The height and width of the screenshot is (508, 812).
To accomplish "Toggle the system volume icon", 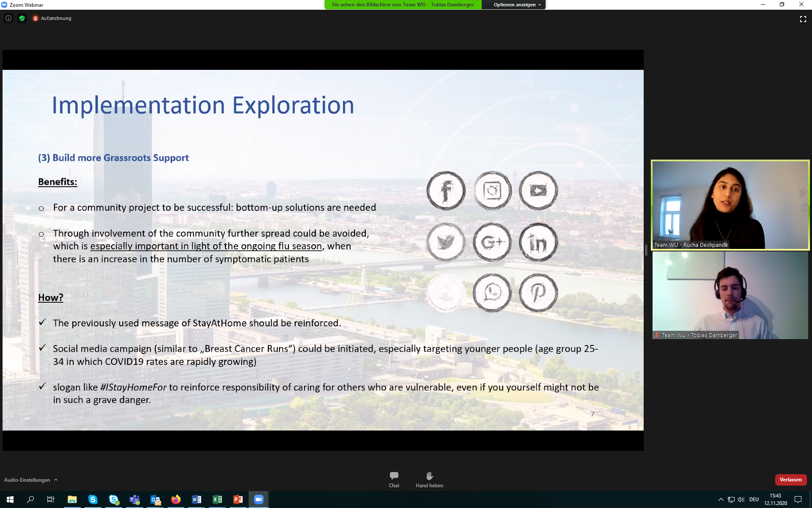I will click(x=741, y=500).
